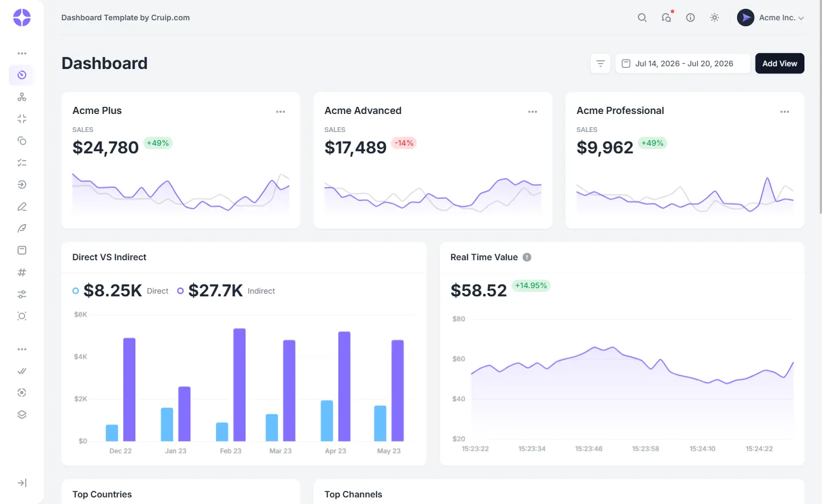Click the purple app logo in the sidebar
The height and width of the screenshot is (504, 822).
click(x=22, y=18)
